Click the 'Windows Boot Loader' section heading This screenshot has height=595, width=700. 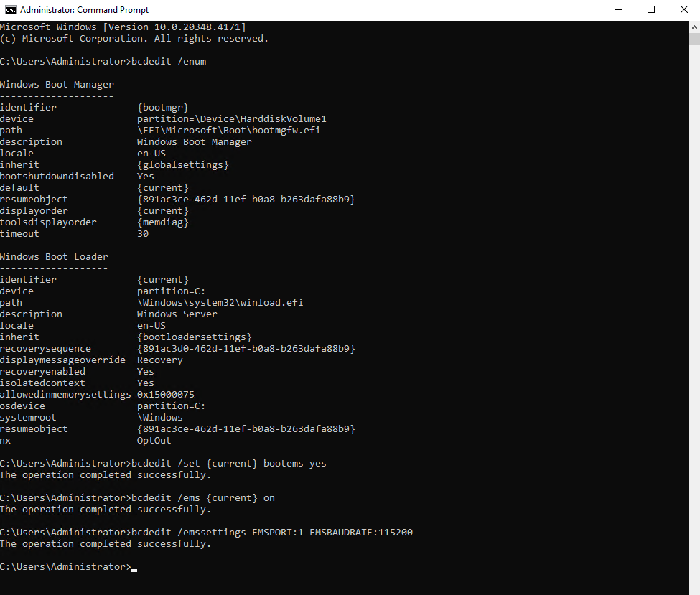pyautogui.click(x=54, y=257)
